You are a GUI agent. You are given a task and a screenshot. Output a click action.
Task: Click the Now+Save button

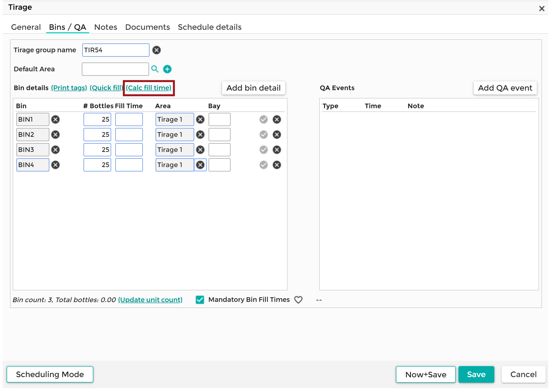pyautogui.click(x=426, y=374)
